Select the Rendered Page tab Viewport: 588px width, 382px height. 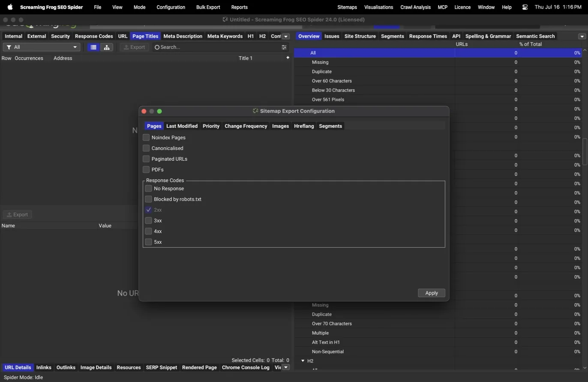click(199, 367)
